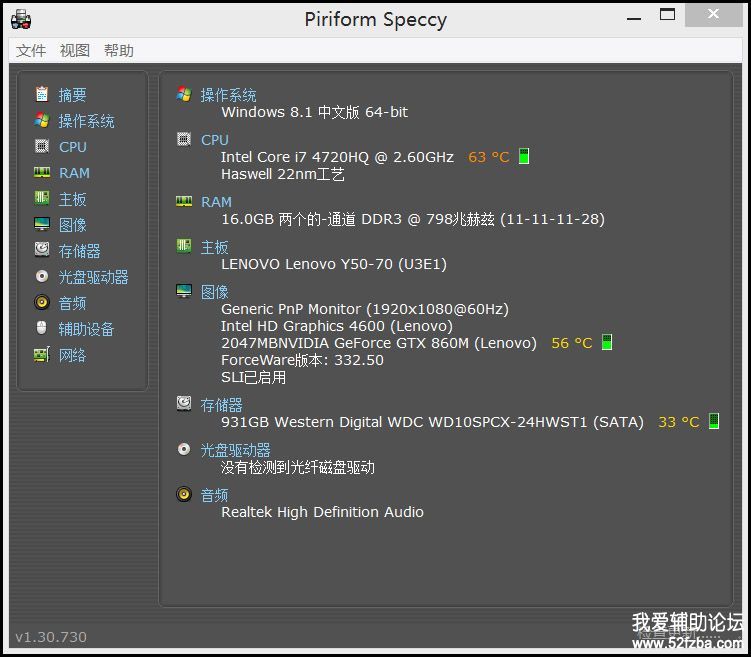Image resolution: width=751 pixels, height=657 pixels.
Task: Click speaker icon beside 音频 heading in summary
Action: [x=184, y=494]
